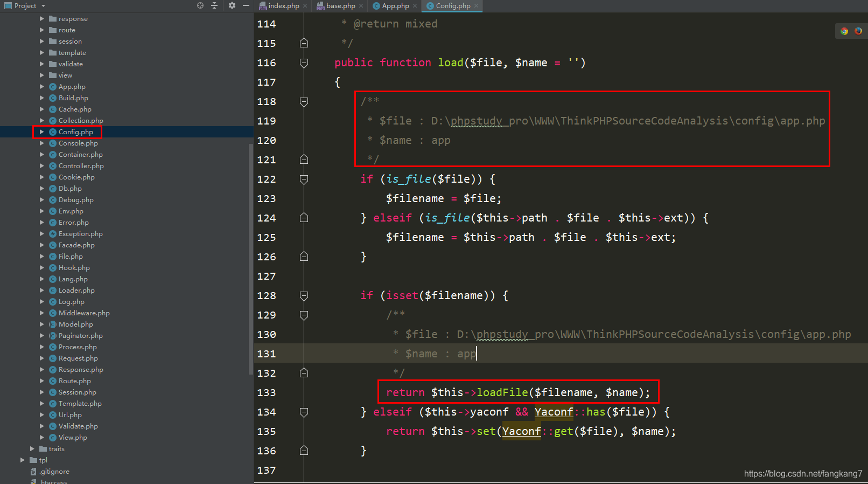Open Db.php from the tree
The height and width of the screenshot is (484, 868).
(x=70, y=189)
